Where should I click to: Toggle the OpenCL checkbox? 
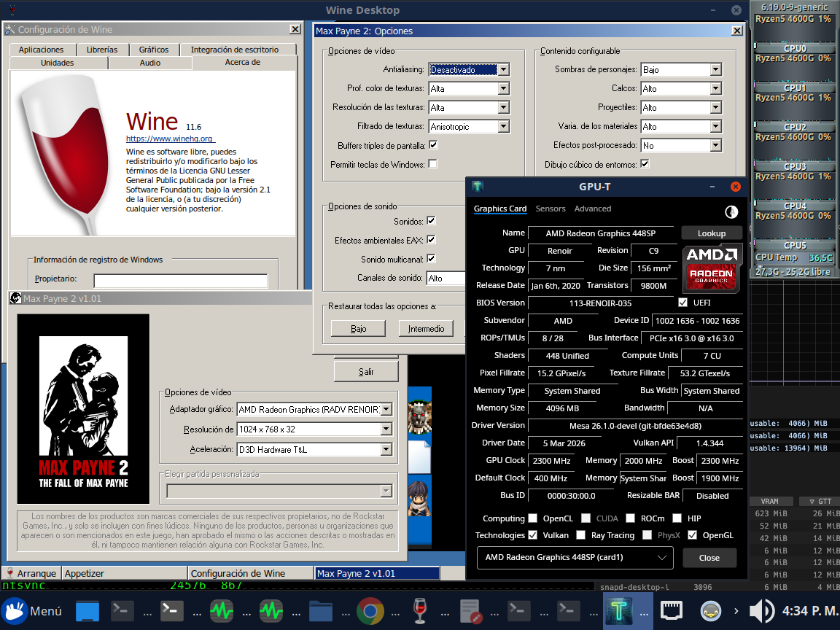pos(532,518)
